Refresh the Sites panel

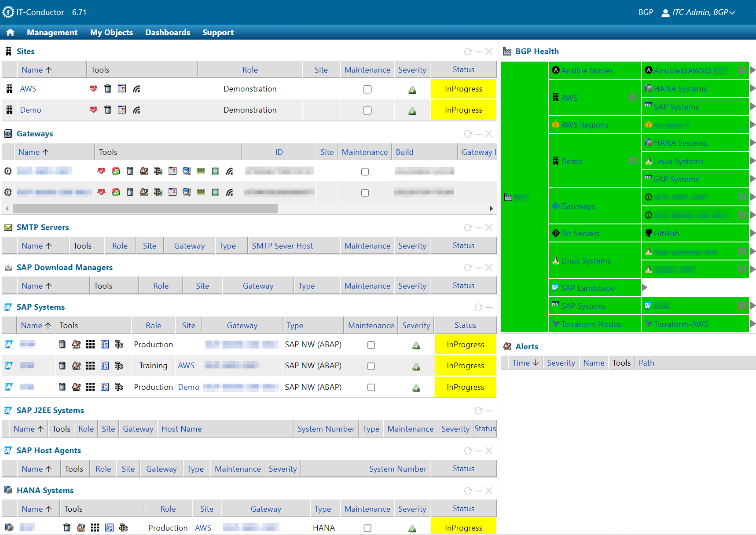pyautogui.click(x=468, y=52)
